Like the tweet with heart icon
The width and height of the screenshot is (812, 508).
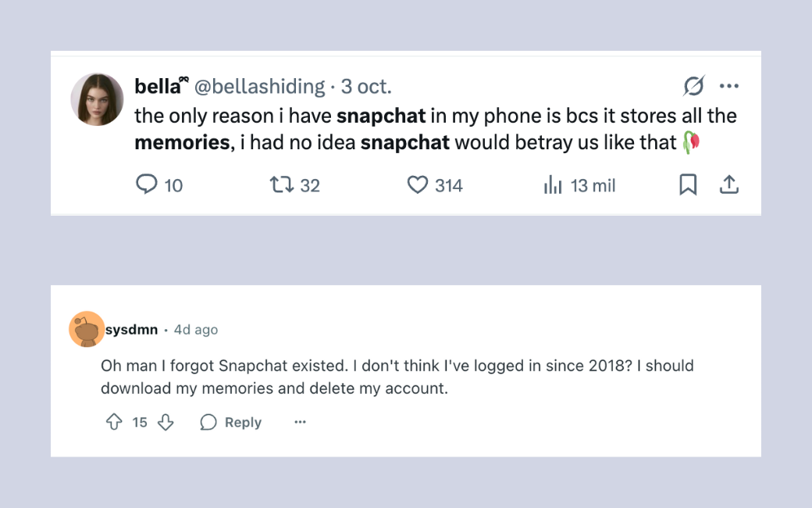418,185
